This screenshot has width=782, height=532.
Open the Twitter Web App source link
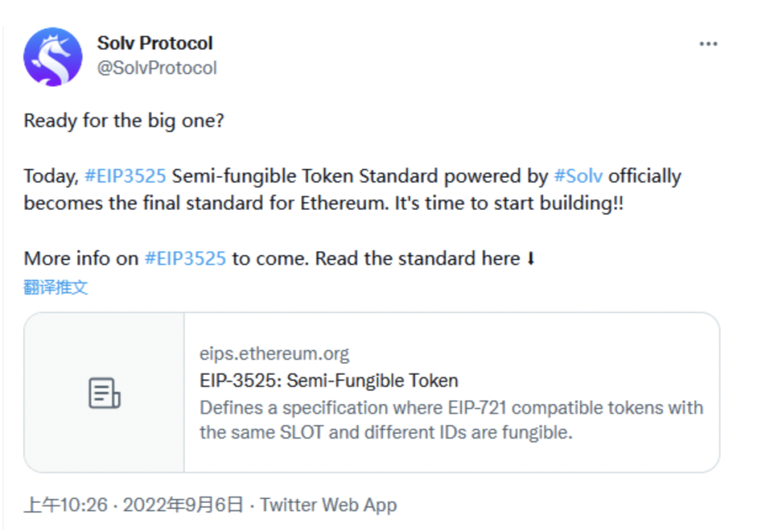pos(328,504)
